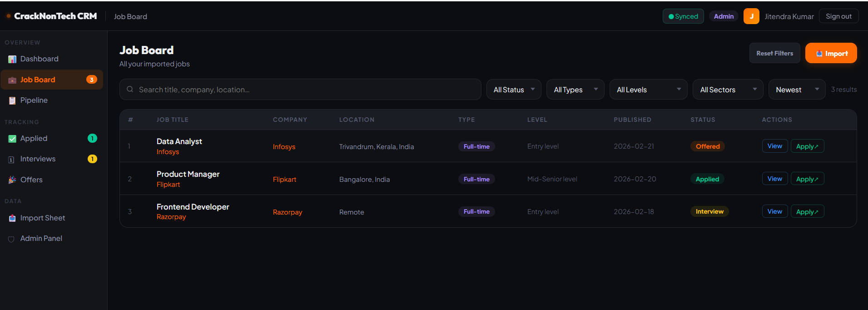The image size is (868, 310).
Task: Open the All Sectors dropdown
Action: pyautogui.click(x=728, y=90)
